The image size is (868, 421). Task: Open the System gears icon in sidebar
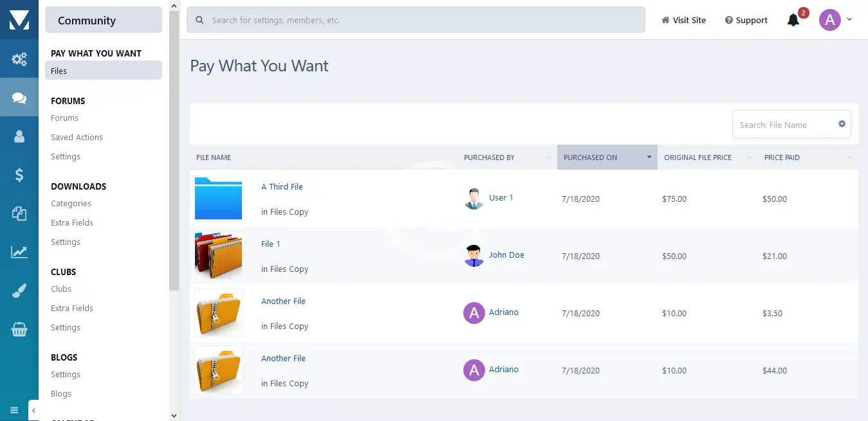(x=19, y=60)
